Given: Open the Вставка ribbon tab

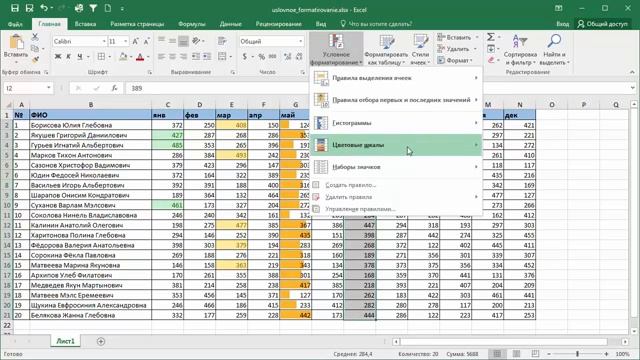Looking at the screenshot, I should [x=85, y=24].
